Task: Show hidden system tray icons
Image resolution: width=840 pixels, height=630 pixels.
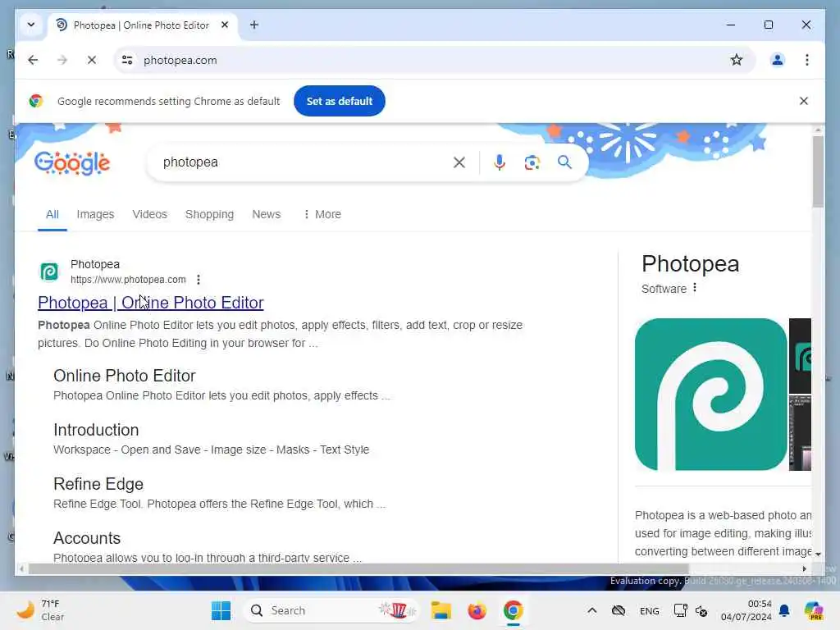Action: point(591,610)
